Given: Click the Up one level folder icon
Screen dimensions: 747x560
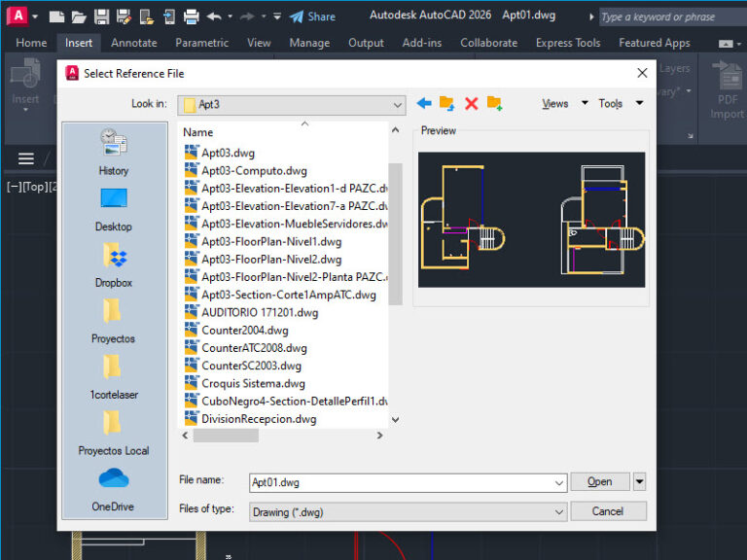Looking at the screenshot, I should click(446, 103).
